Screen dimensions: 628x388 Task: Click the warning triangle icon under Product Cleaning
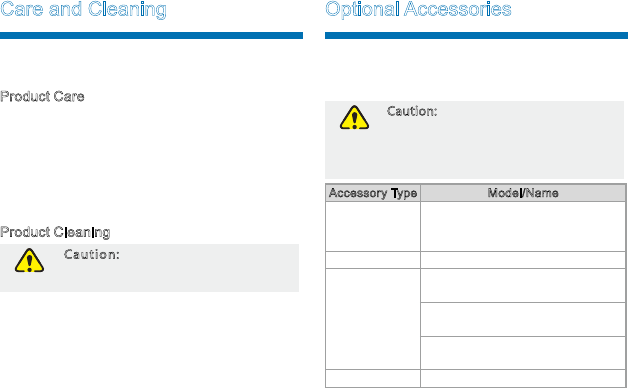pos(29,261)
